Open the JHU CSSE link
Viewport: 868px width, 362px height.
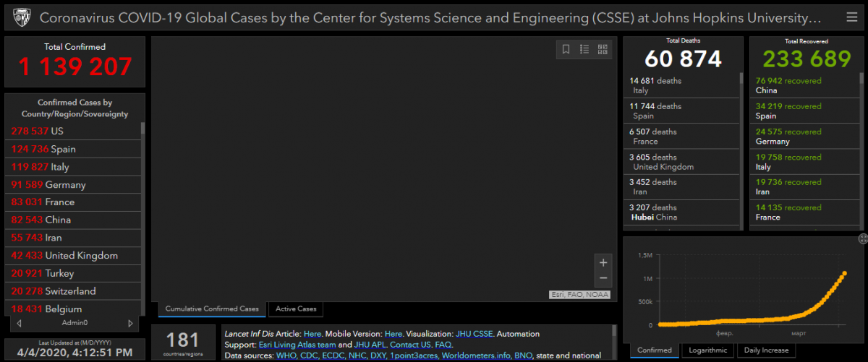474,334
